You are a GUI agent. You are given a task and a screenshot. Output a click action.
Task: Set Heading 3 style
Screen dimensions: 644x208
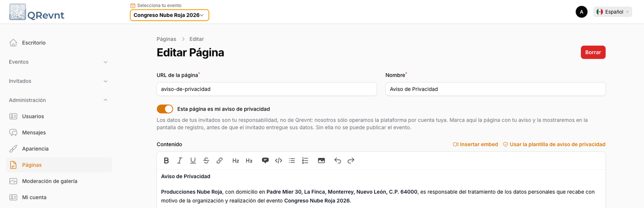[x=249, y=160]
